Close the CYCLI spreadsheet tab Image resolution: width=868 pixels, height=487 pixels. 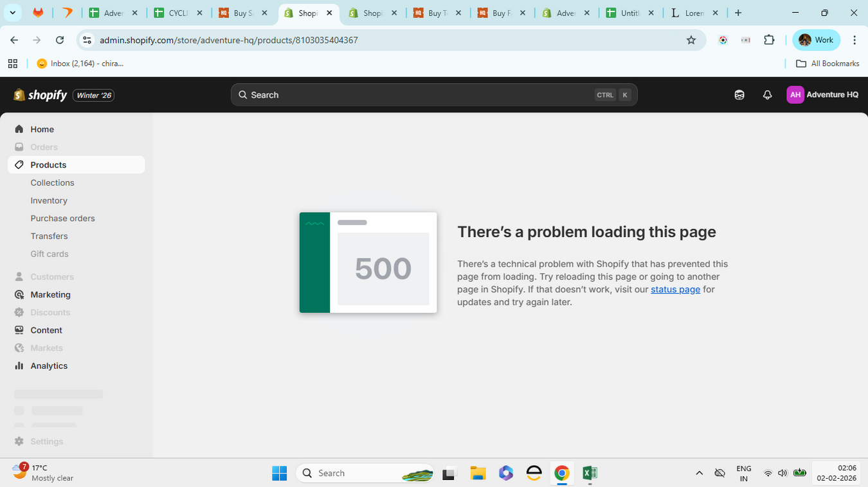click(200, 13)
